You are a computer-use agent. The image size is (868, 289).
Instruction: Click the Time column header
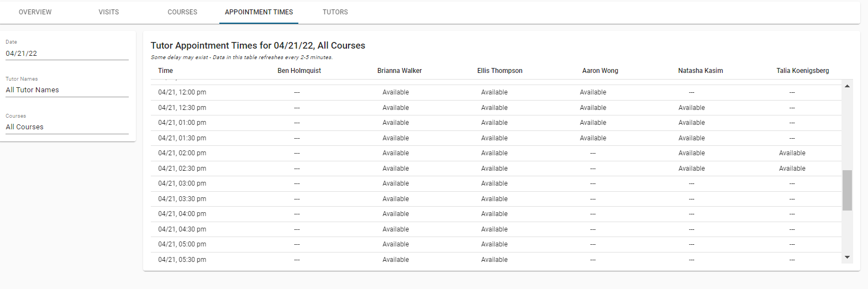click(x=165, y=71)
